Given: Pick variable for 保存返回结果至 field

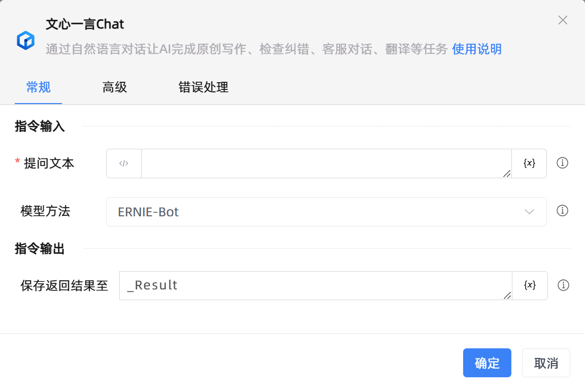Looking at the screenshot, I should [530, 285].
